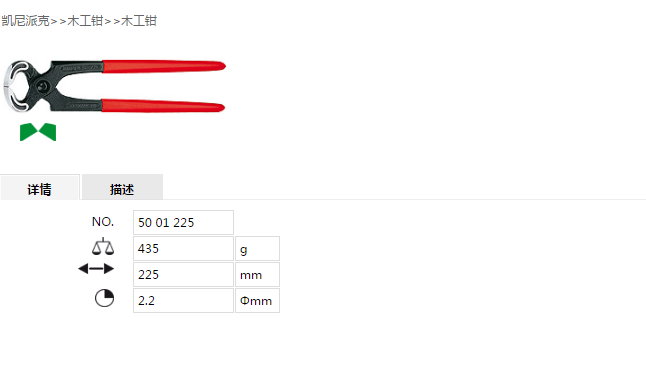Switch to the 详情 tab

coord(40,188)
